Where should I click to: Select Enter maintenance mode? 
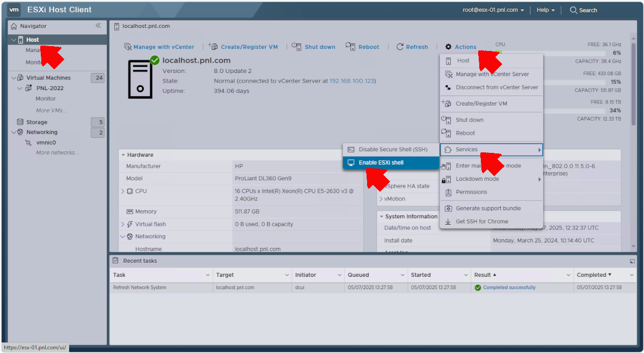(491, 166)
